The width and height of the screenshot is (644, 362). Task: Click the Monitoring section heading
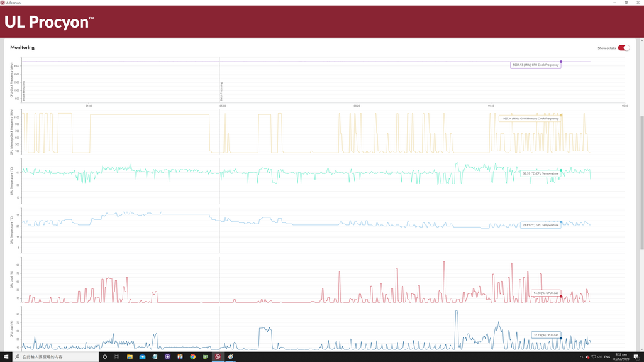tap(22, 48)
